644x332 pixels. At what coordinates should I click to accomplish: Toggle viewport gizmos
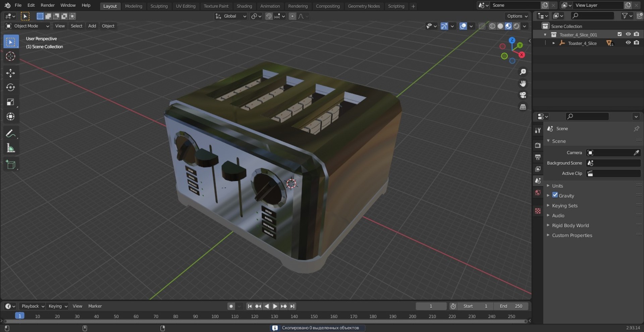(x=444, y=26)
